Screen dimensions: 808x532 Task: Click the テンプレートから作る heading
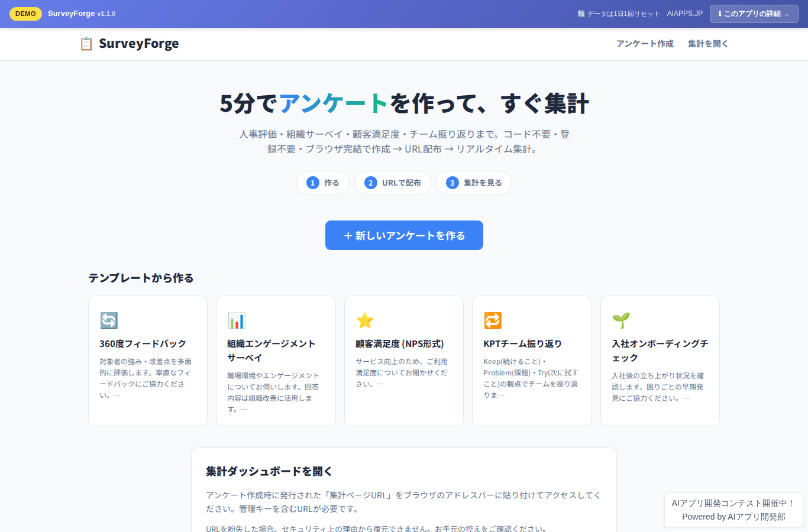click(x=141, y=278)
